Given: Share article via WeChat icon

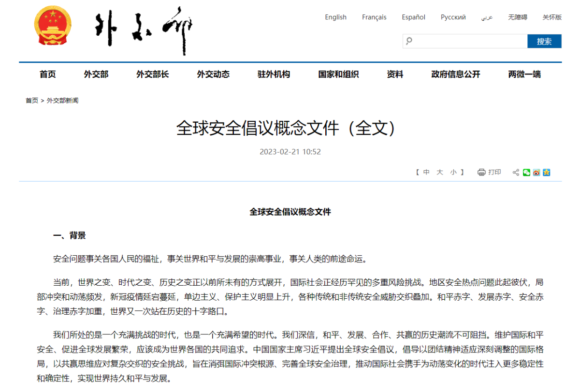Looking at the screenshot, I should coord(526,173).
